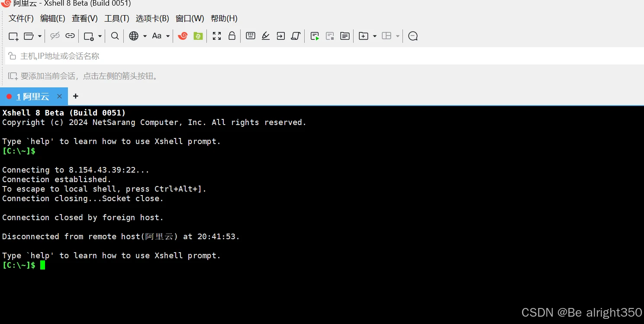
Task: Click the Find magnifier icon
Action: (115, 36)
